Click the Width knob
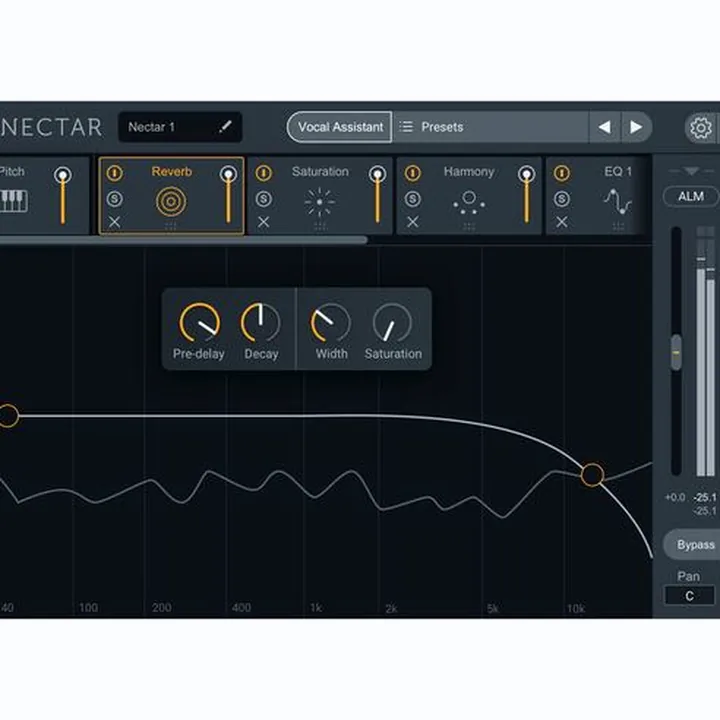 [331, 322]
